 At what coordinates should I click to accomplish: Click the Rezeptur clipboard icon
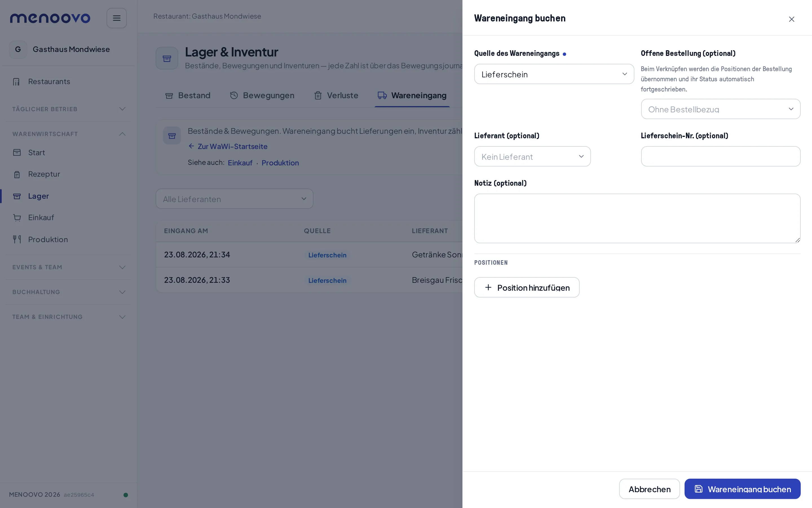coord(17,174)
